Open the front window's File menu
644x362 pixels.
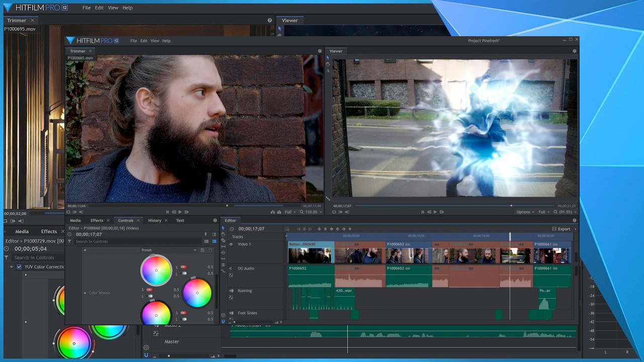(x=134, y=41)
